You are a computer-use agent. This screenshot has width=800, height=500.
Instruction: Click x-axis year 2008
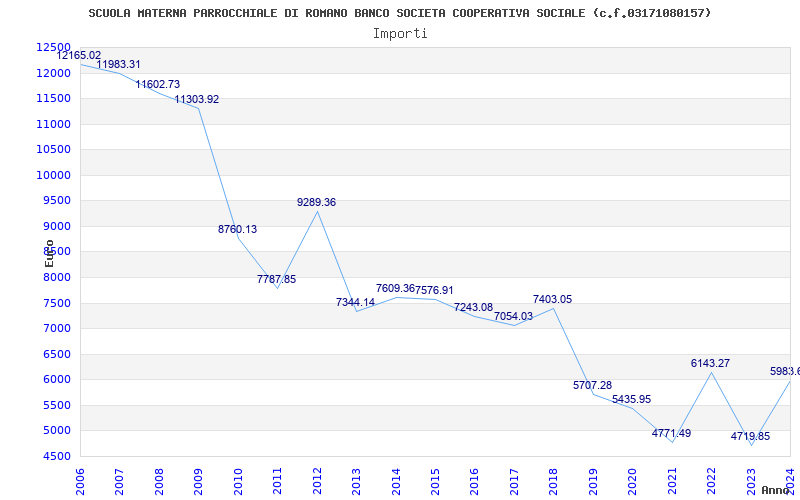(159, 481)
